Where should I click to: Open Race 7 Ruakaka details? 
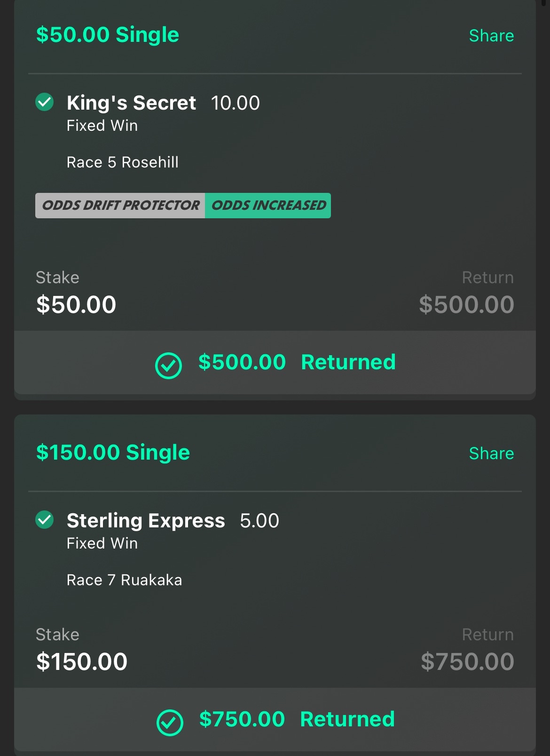pyautogui.click(x=124, y=580)
